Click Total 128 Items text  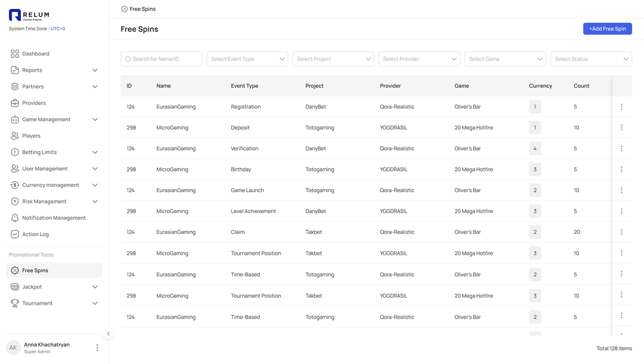614,348
